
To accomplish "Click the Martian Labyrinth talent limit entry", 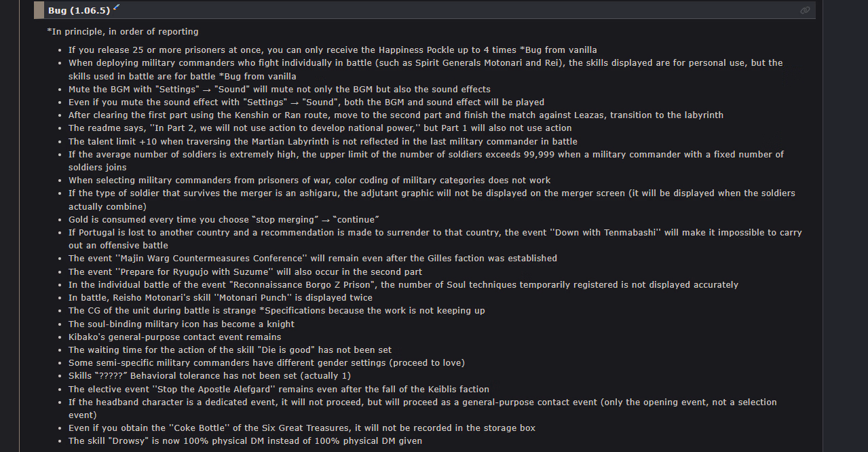I will tap(322, 141).
